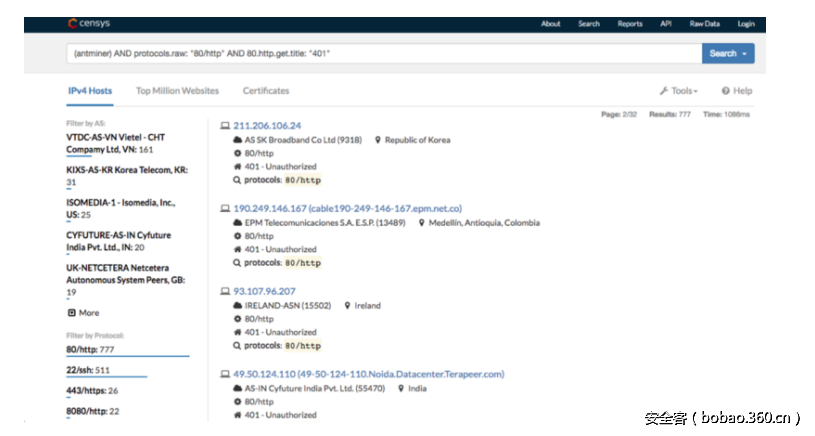Click monitor icon beside 211.206.106.24

(x=225, y=126)
